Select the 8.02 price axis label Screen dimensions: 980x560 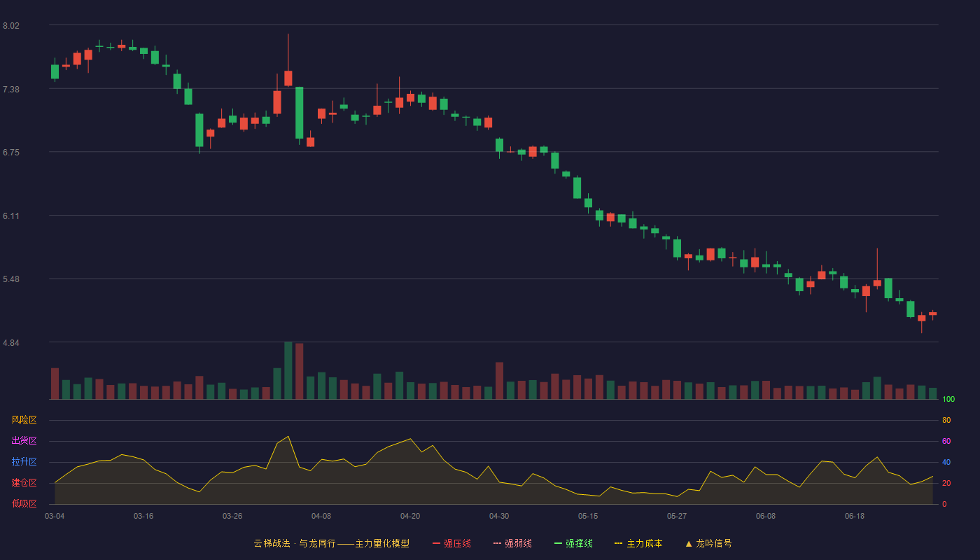[11, 26]
